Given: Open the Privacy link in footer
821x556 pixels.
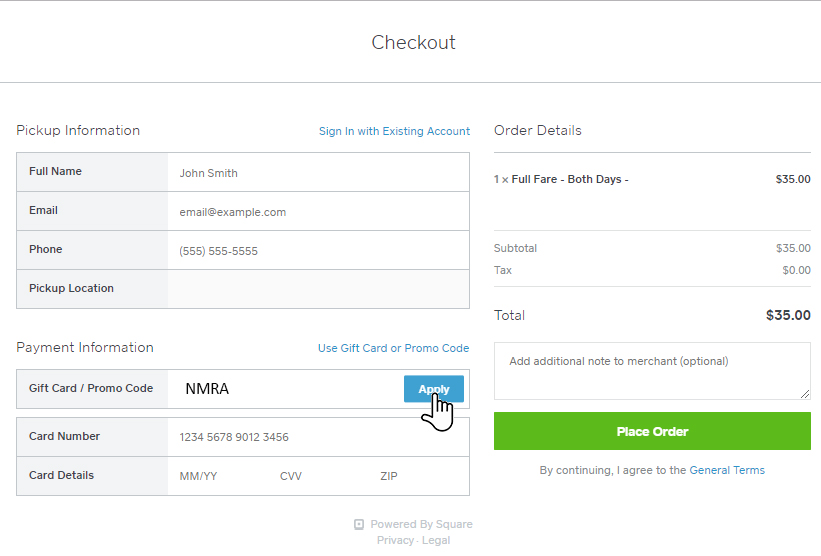Looking at the screenshot, I should point(395,540).
